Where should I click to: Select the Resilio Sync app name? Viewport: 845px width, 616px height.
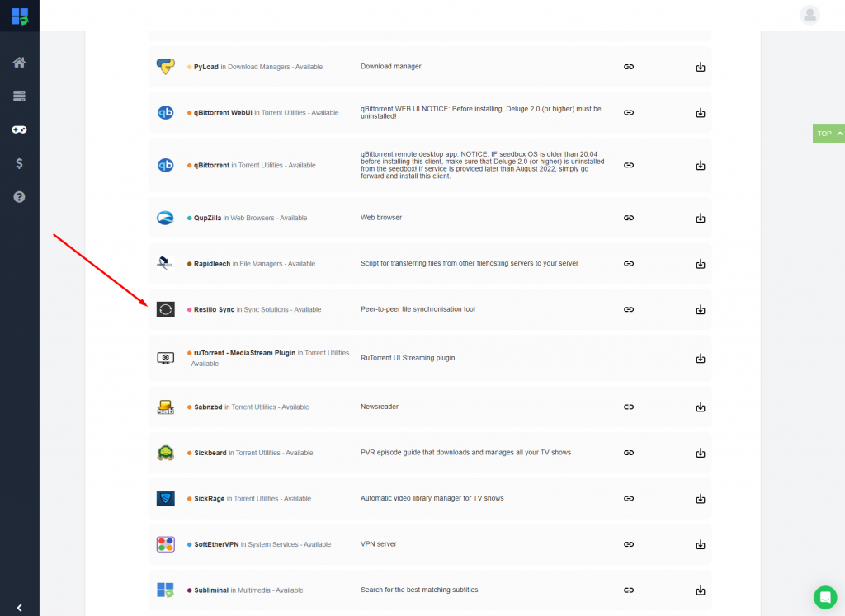coord(214,309)
